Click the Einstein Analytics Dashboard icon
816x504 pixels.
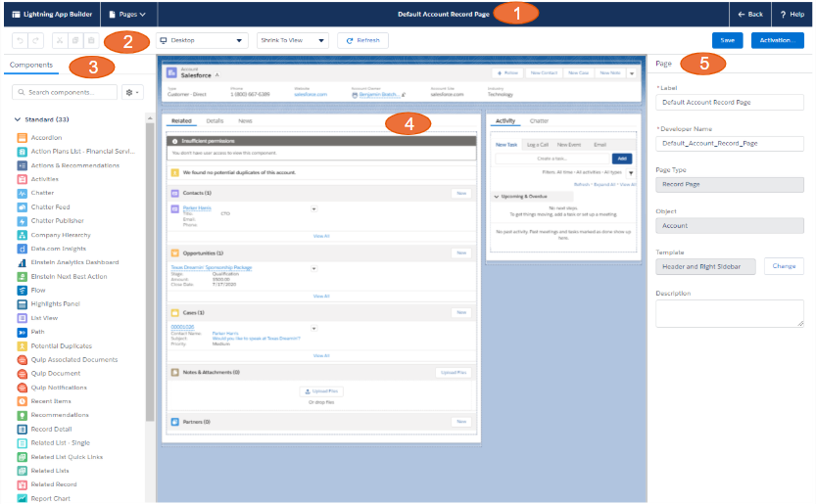(x=22, y=262)
